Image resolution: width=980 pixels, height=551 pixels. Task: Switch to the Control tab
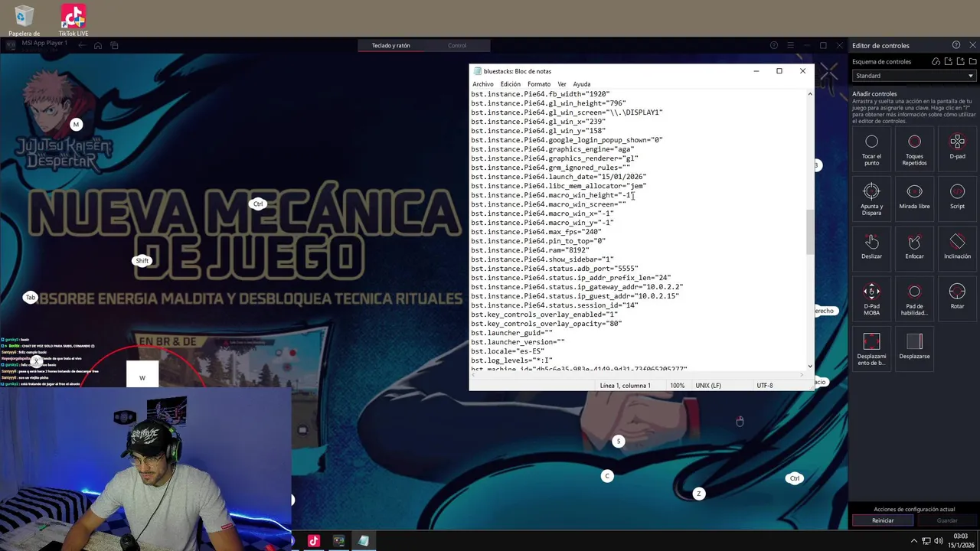coord(457,45)
